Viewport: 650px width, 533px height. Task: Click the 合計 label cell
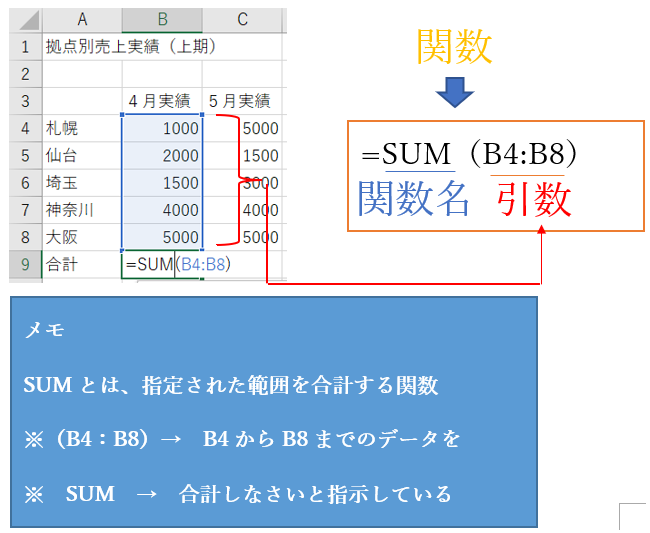coord(81,265)
